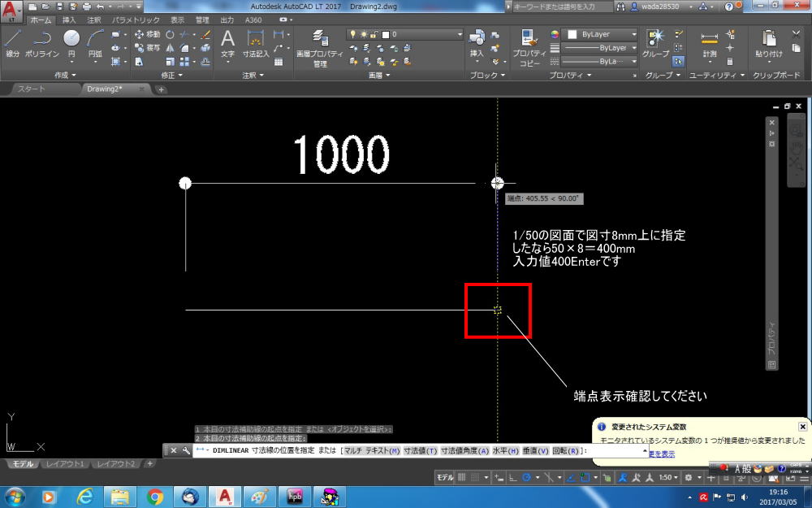Choose the 回転(R) command option
The width and height of the screenshot is (812, 508).
click(x=565, y=451)
